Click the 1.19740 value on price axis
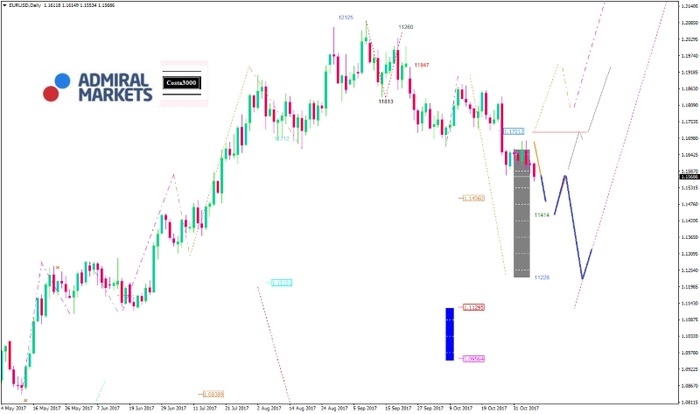 coord(690,56)
